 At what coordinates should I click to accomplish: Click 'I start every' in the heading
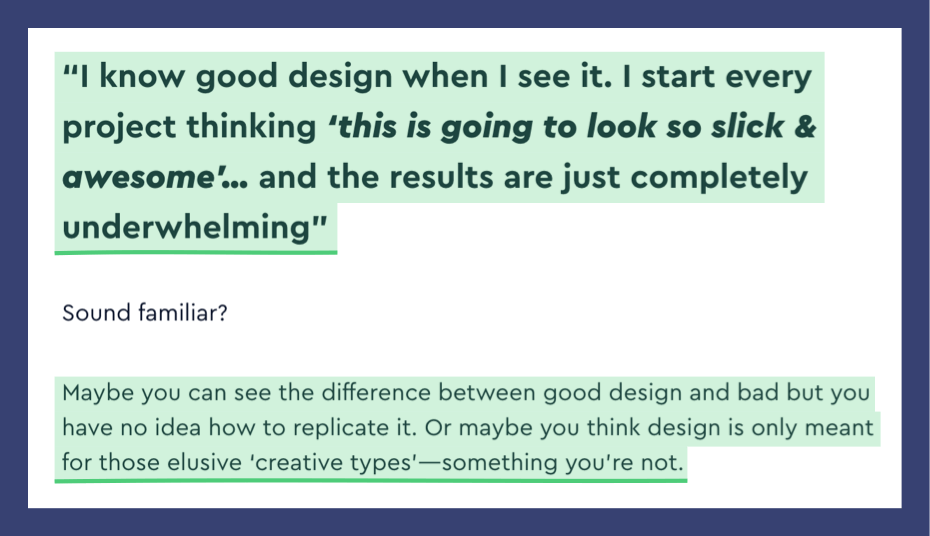(x=717, y=77)
